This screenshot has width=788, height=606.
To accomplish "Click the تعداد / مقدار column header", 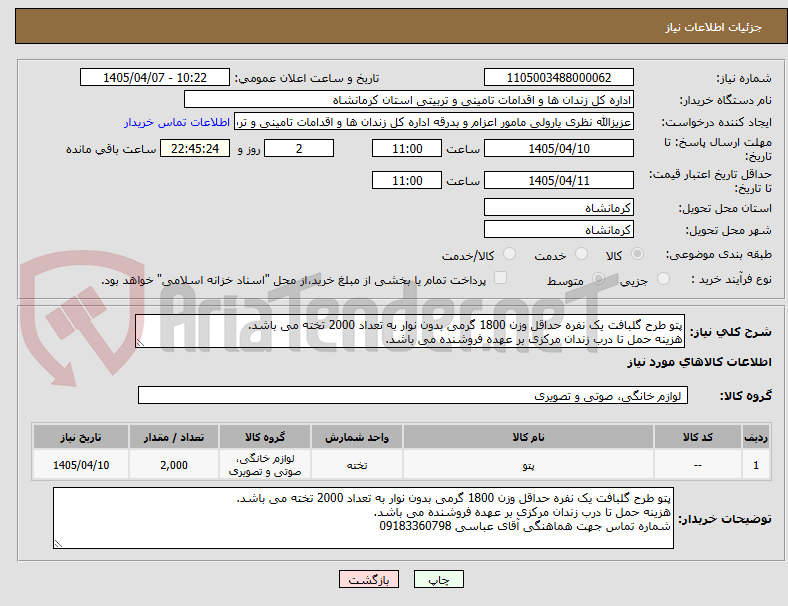I will pos(174,437).
